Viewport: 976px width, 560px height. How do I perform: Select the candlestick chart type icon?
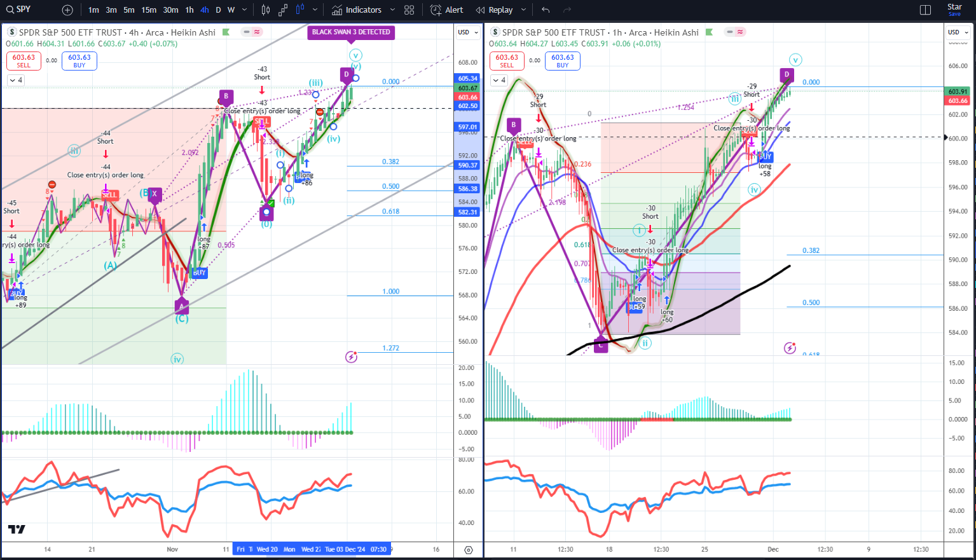click(x=266, y=10)
